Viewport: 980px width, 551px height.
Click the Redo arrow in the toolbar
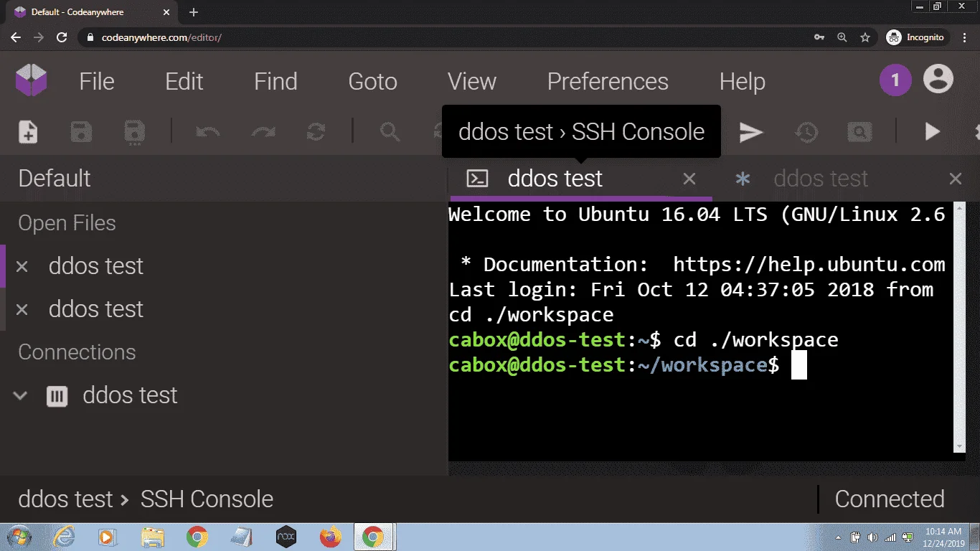(263, 132)
